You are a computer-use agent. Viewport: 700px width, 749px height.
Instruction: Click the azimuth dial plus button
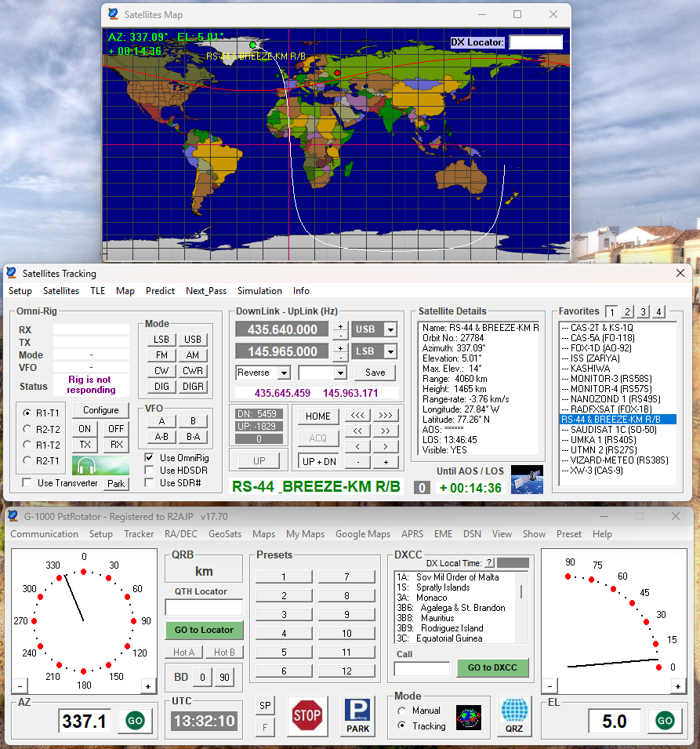pyautogui.click(x=148, y=686)
